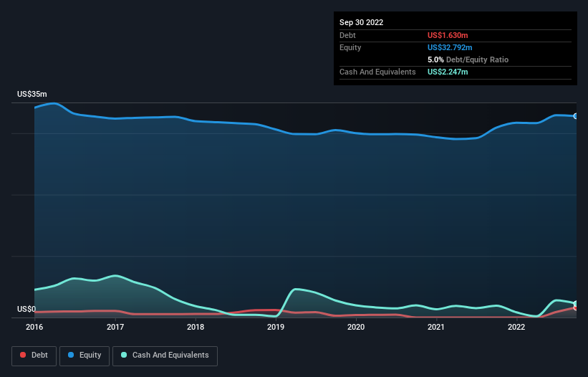
Task: Click the blue Equity legend dot
Action: point(71,355)
